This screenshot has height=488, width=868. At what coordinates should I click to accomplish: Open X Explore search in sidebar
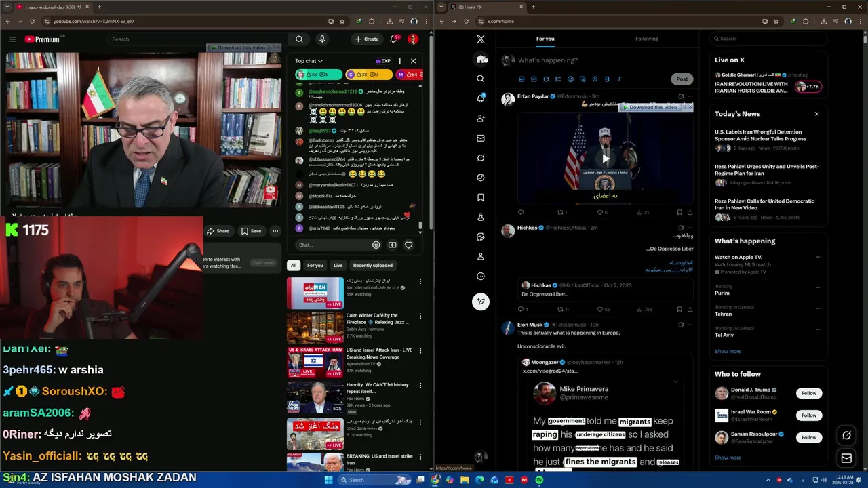tap(481, 79)
